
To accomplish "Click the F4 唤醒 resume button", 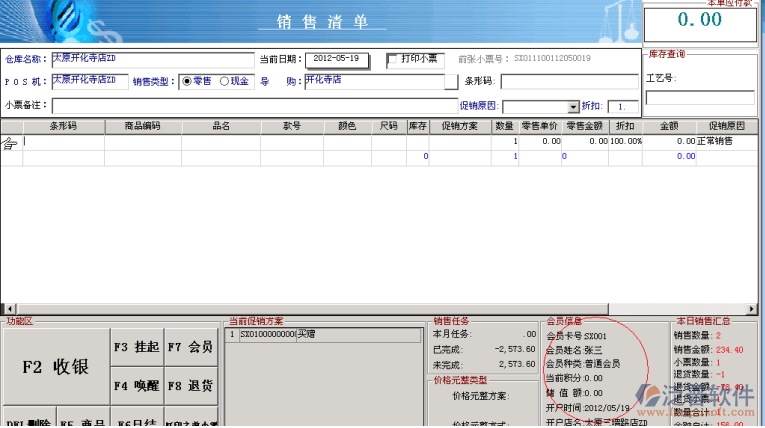I will [135, 384].
